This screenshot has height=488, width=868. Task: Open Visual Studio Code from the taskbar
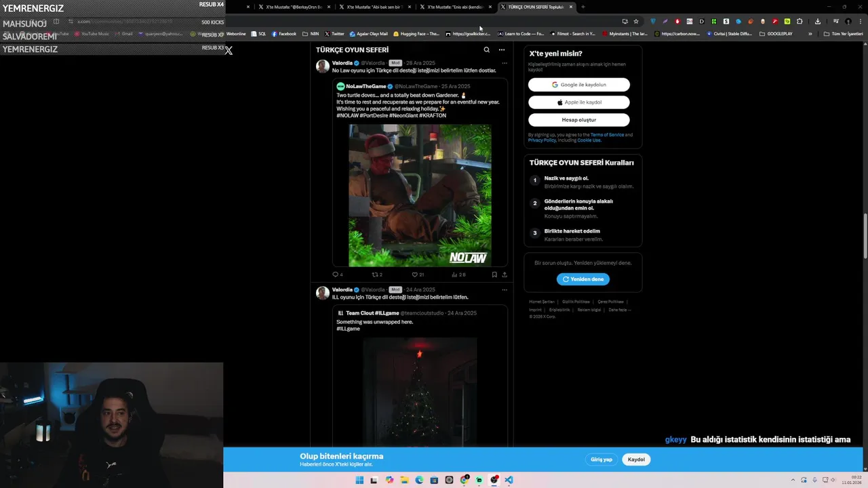point(509,480)
